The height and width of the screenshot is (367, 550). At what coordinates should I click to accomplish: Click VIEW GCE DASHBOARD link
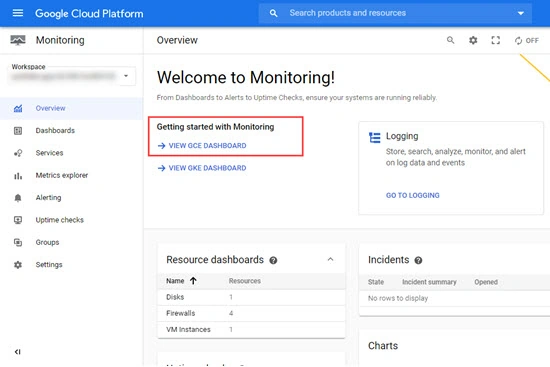202,146
